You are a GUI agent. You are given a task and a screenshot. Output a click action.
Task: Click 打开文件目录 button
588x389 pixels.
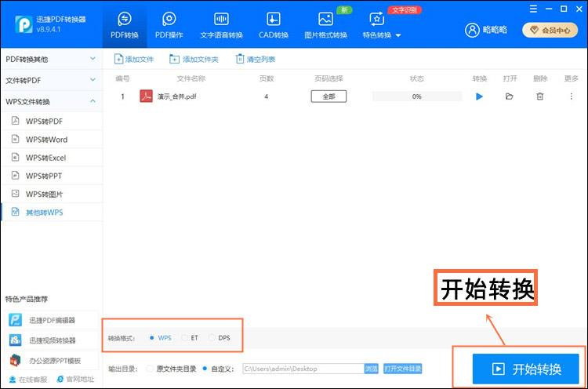[402, 369]
